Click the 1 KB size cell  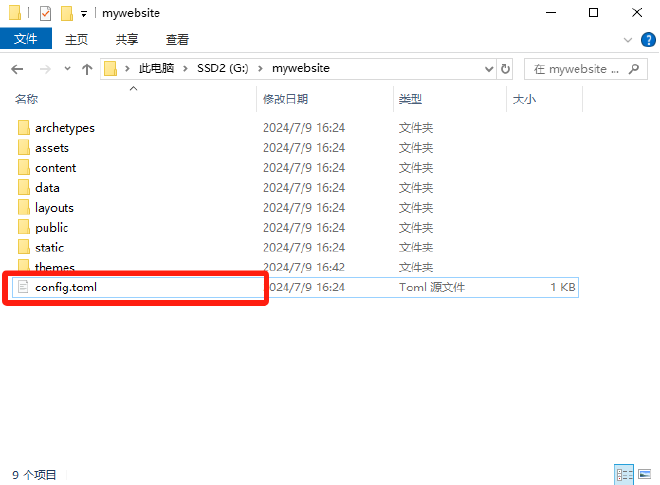point(563,287)
